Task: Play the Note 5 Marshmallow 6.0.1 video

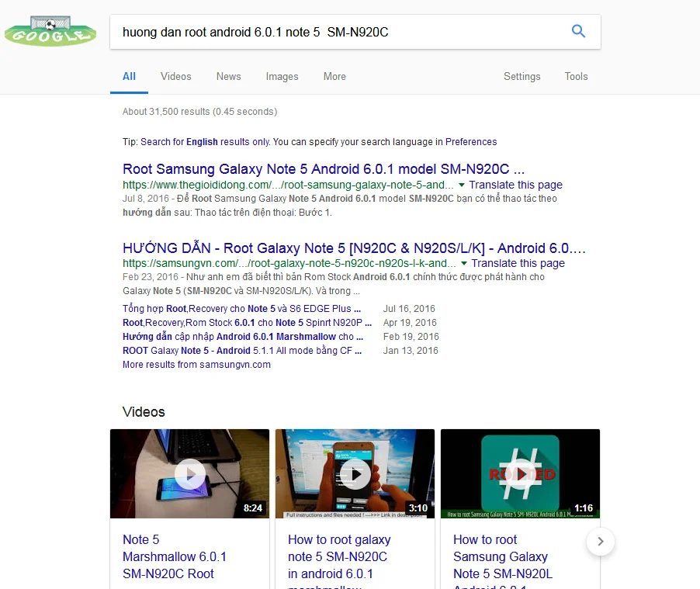Action: 190,473
